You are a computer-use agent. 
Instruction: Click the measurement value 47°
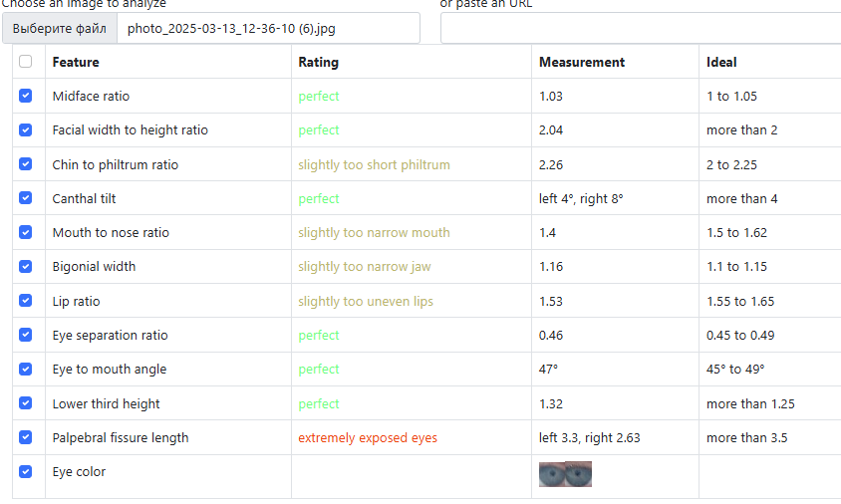[548, 370]
